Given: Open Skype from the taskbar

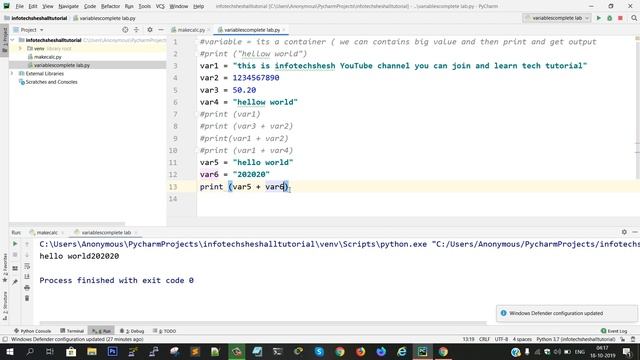Looking at the screenshot, I should click(319, 351).
